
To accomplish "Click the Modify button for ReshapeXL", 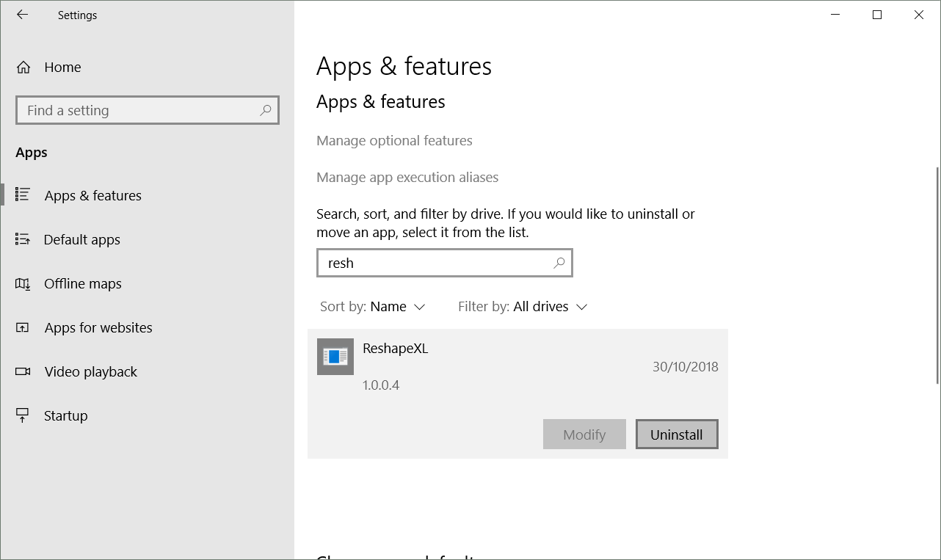I will (x=584, y=434).
